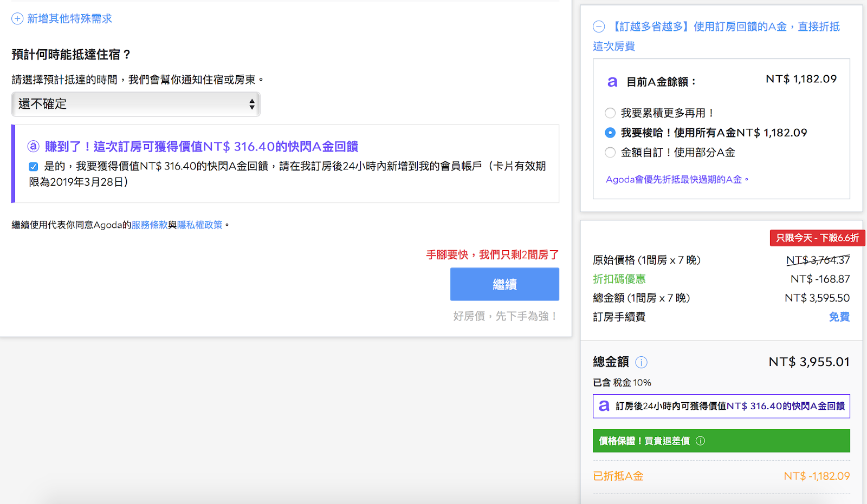The height and width of the screenshot is (504, 867).
Task: Click the Agoda會優先折抵最快過期的A金 note
Action: [x=677, y=179]
